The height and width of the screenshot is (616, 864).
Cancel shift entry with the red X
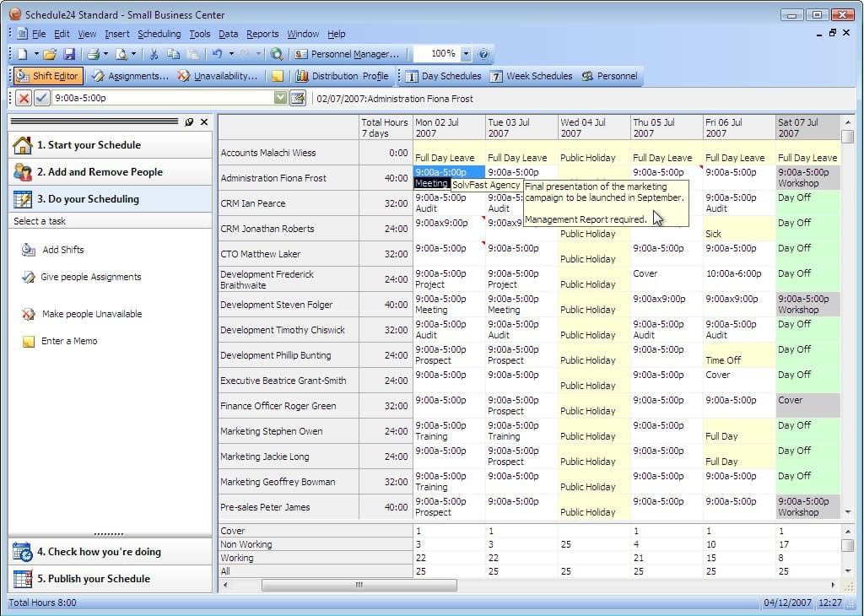(x=24, y=98)
